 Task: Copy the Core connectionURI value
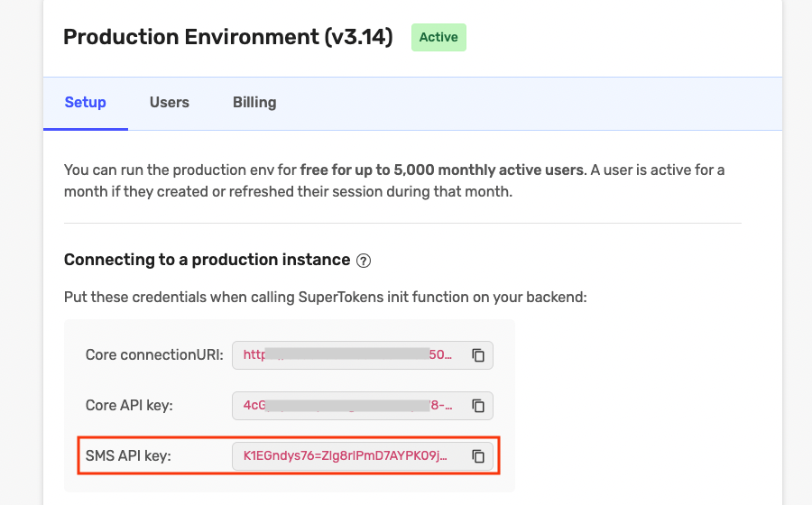478,355
